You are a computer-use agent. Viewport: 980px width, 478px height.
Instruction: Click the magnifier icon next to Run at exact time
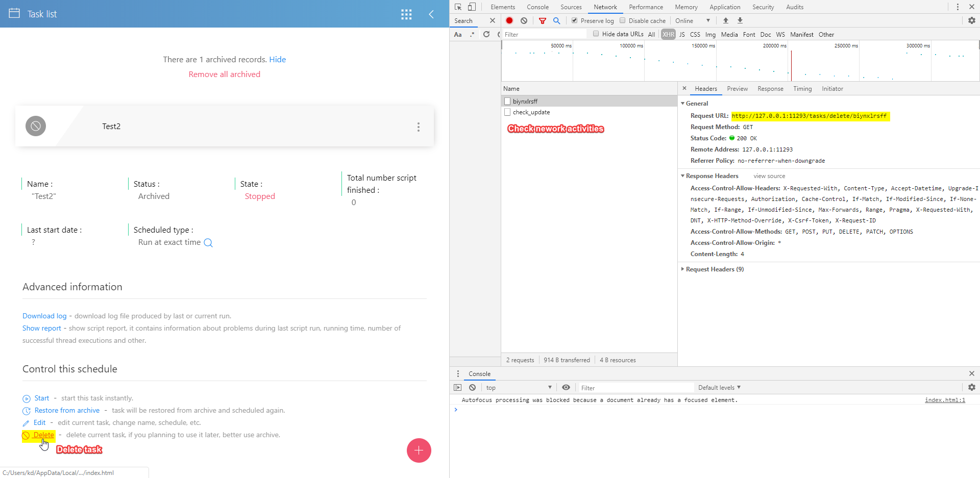click(x=208, y=243)
